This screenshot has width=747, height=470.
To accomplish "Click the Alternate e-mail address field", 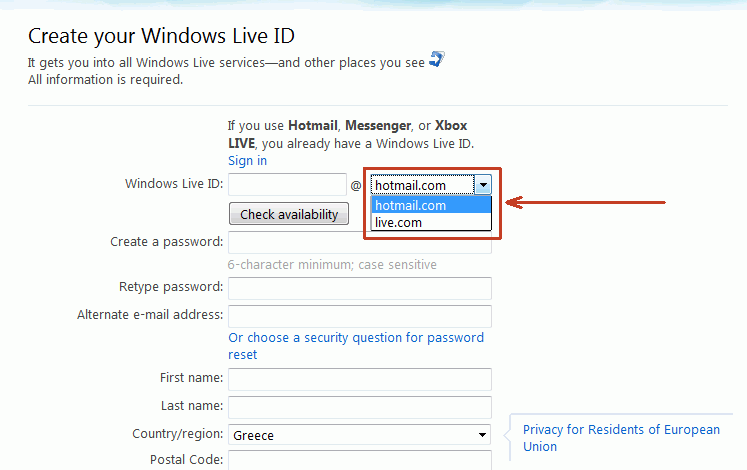I will 360,316.
